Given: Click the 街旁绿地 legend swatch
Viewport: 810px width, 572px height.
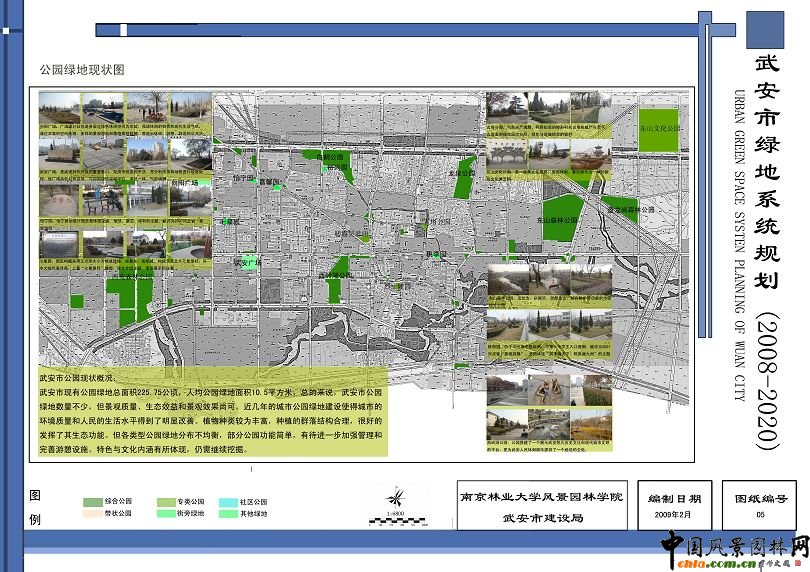Looking at the screenshot, I should [x=165, y=513].
